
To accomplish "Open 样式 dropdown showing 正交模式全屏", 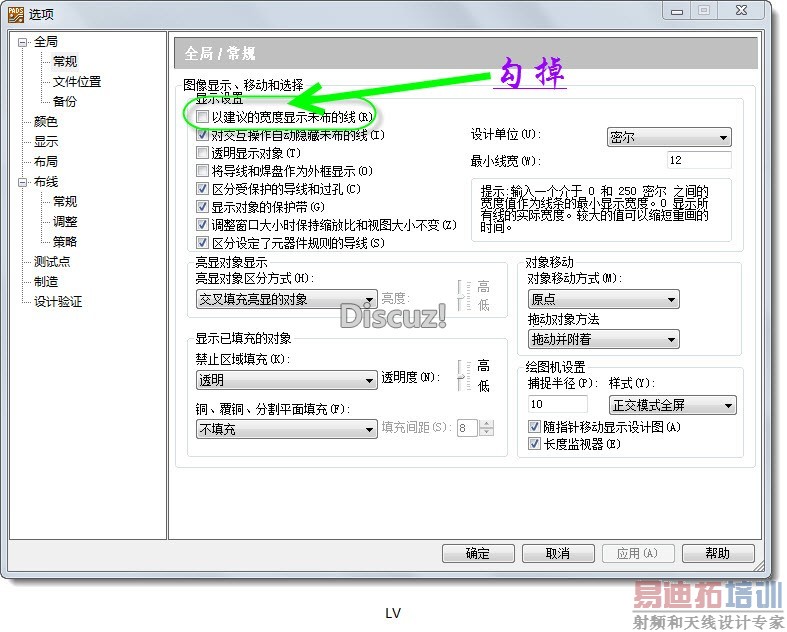I will (x=673, y=405).
